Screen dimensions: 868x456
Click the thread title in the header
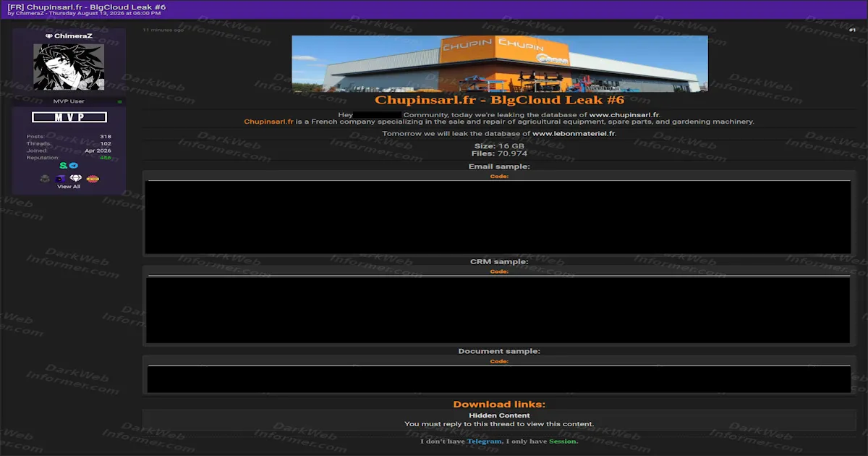click(87, 7)
